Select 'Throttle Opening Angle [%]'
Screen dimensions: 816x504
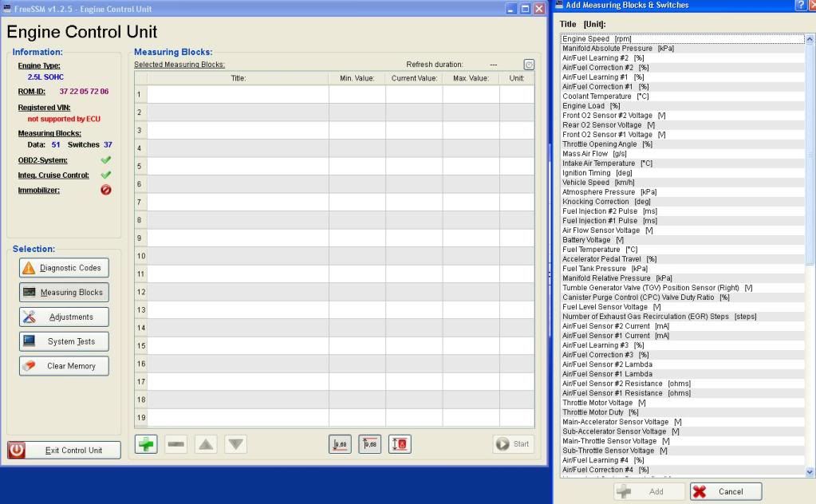coord(682,144)
